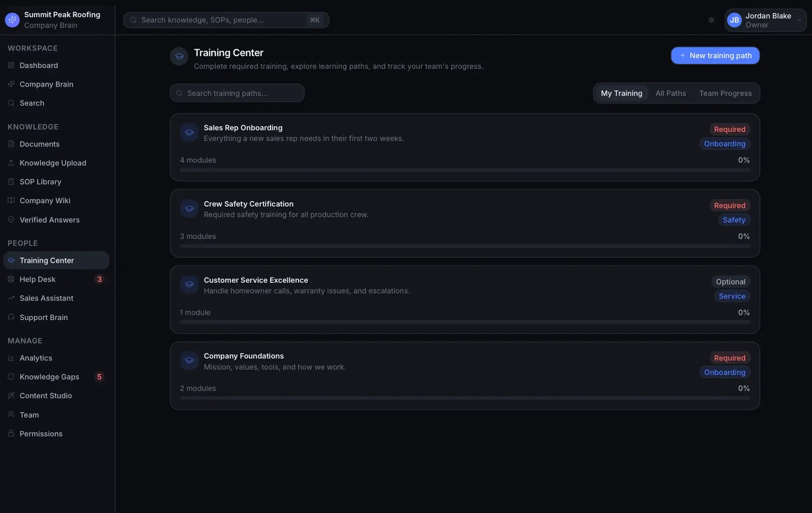The width and height of the screenshot is (812, 513).
Task: Open Permissions in the sidebar
Action: pos(56,434)
